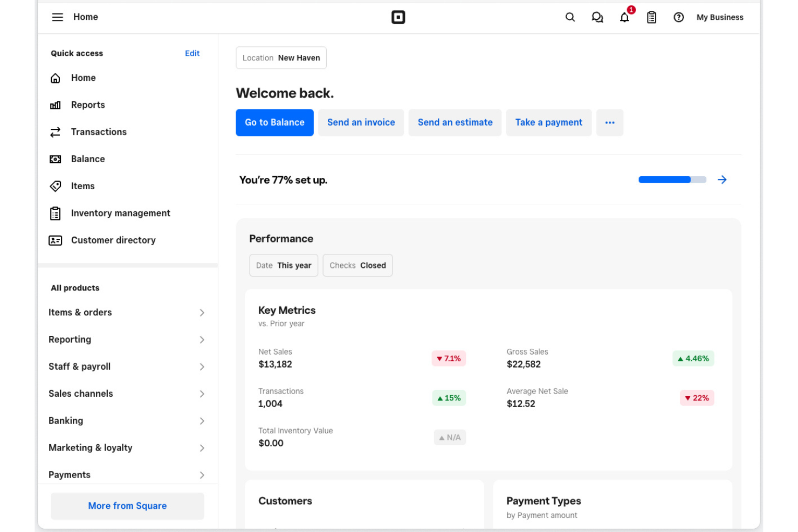This screenshot has height=532, width=798.
Task: Click the 77% setup progress bar
Action: click(x=672, y=179)
